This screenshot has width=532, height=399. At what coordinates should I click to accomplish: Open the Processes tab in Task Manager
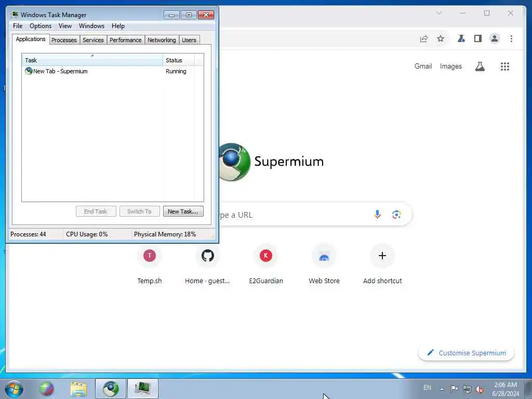[x=64, y=40]
